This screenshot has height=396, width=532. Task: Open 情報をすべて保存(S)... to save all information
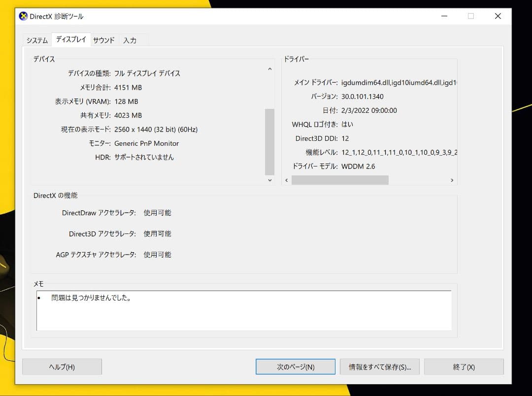coord(379,366)
